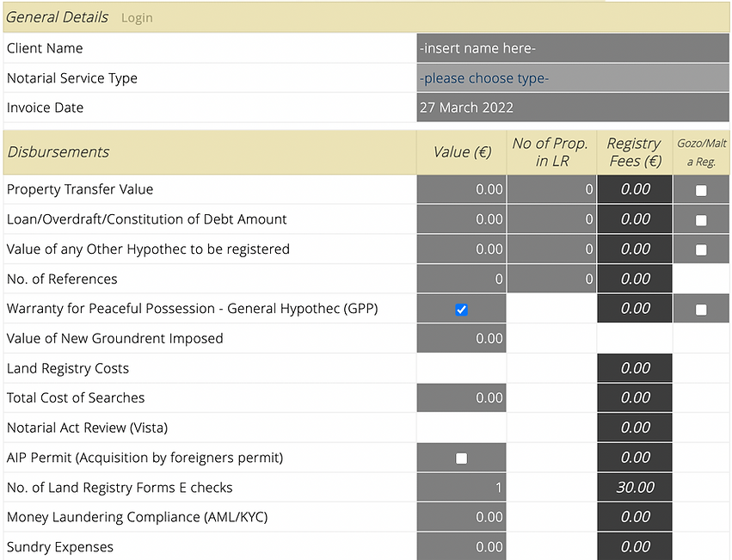Click Property Transfer Value registry fee 0.00
Screen dimensions: 732x560
click(635, 189)
